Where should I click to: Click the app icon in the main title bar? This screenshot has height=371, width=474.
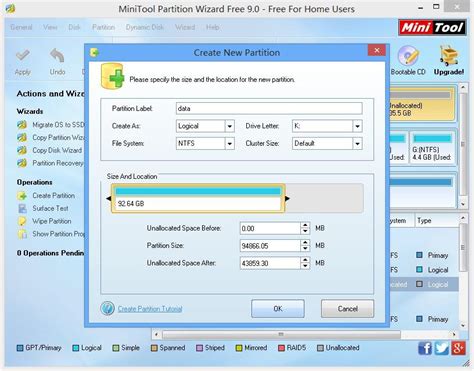point(10,8)
